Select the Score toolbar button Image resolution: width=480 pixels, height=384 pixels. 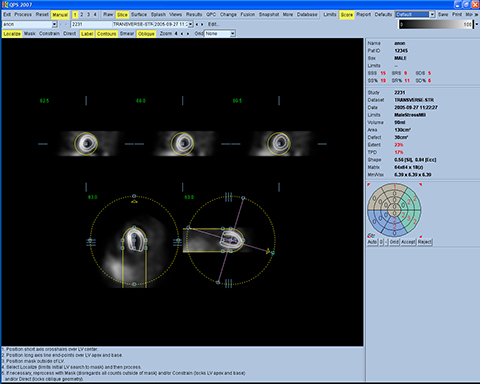point(347,15)
